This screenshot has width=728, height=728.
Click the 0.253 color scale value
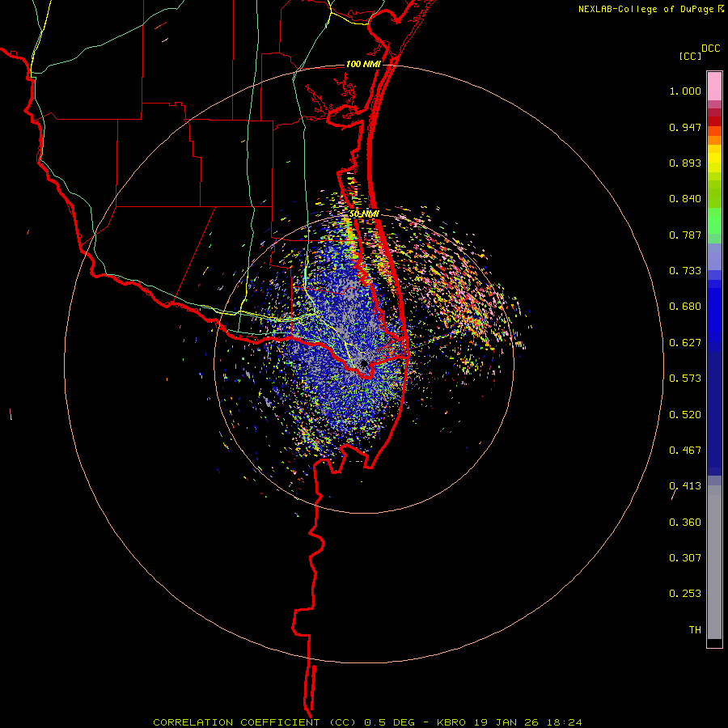coord(685,594)
